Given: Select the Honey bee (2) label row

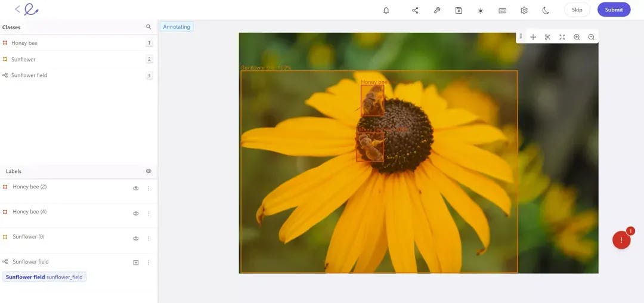Looking at the screenshot, I should coord(79,191).
